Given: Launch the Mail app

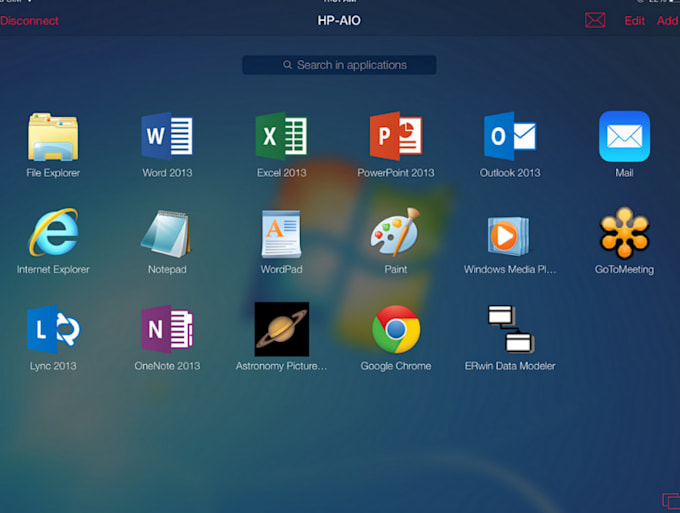Looking at the screenshot, I should click(x=624, y=137).
